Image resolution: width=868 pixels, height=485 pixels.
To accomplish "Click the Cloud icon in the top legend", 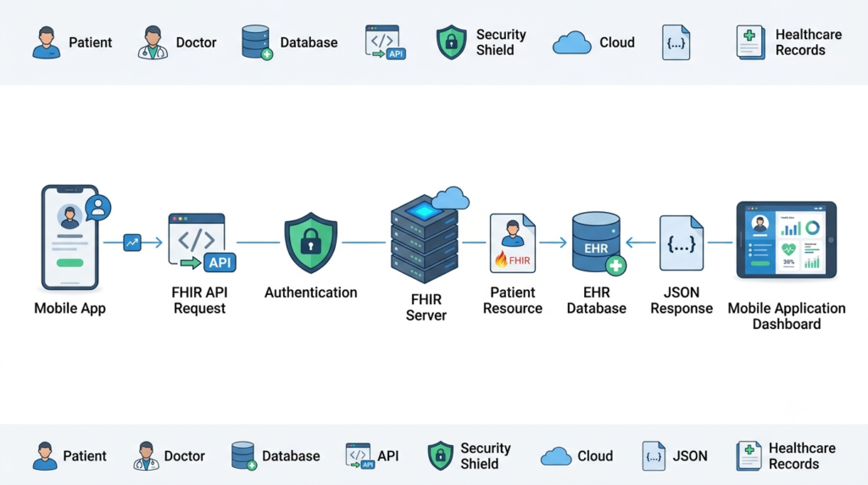I will (572, 42).
